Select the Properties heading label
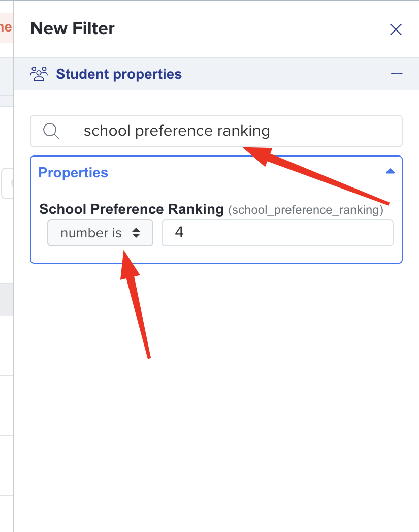419x532 pixels. [x=73, y=173]
